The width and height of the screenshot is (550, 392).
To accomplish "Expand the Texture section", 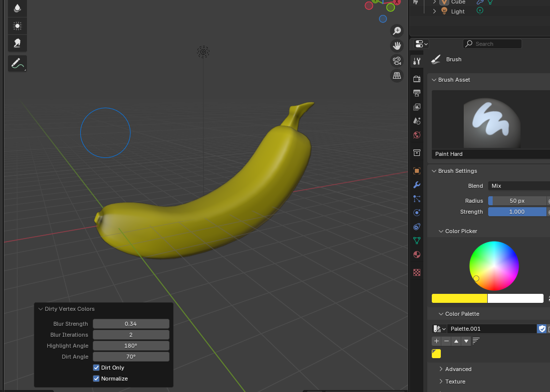I will click(455, 382).
